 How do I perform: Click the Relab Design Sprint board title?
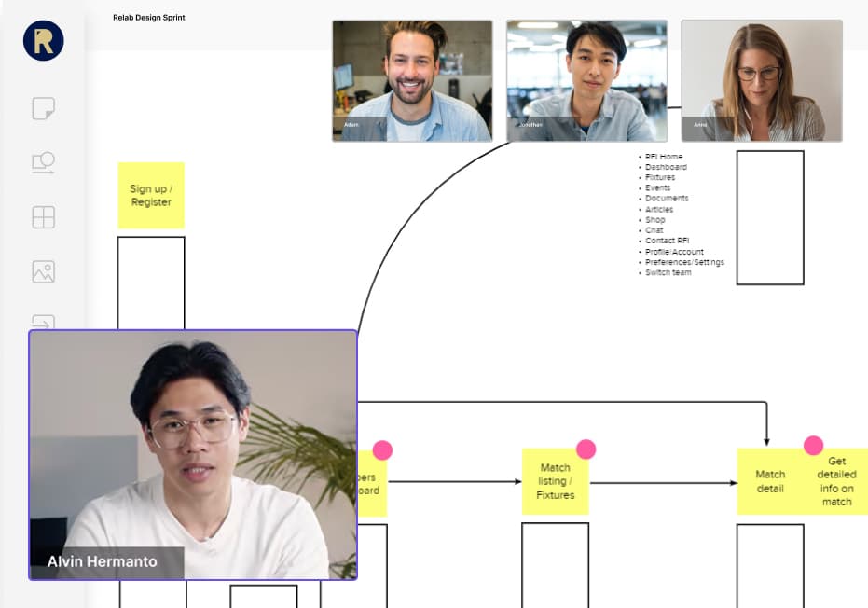149,18
